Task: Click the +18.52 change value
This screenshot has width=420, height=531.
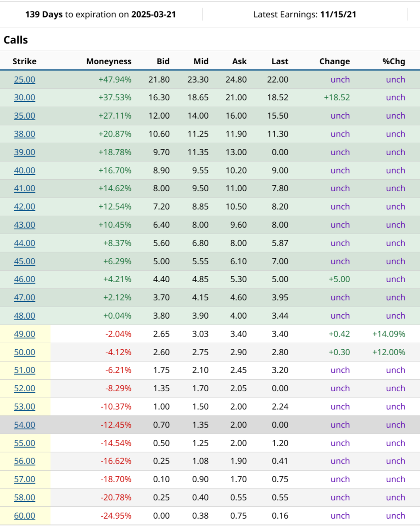Action: [x=337, y=98]
